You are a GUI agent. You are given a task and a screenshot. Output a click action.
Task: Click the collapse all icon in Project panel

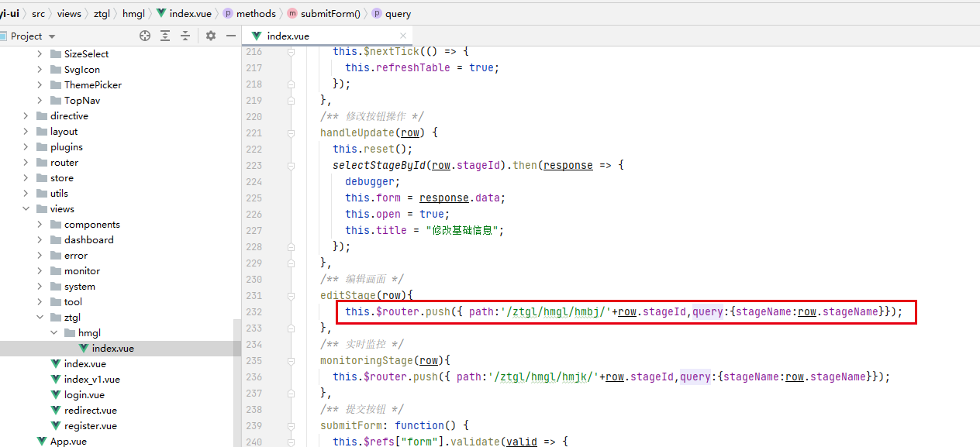(x=185, y=36)
